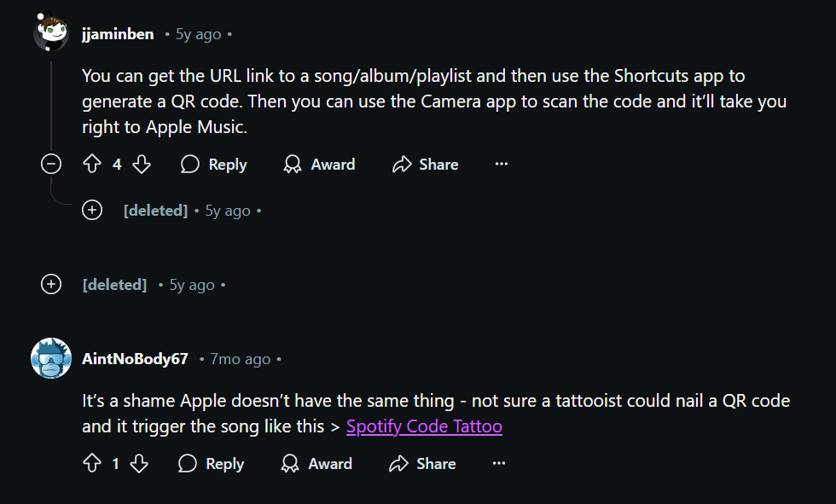The image size is (836, 504).
Task: Upvote jjaminben's comment
Action: 92,164
